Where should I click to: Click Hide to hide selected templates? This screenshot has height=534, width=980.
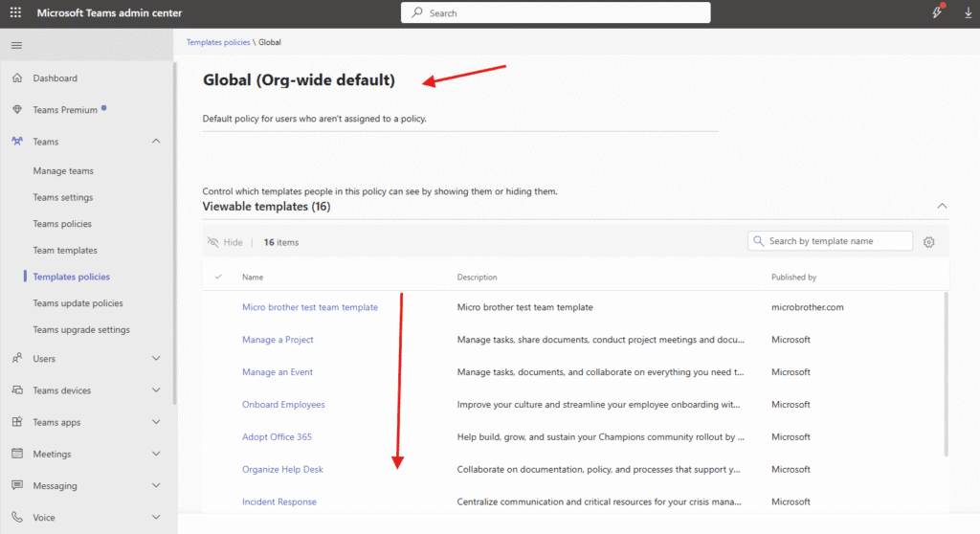pos(225,242)
